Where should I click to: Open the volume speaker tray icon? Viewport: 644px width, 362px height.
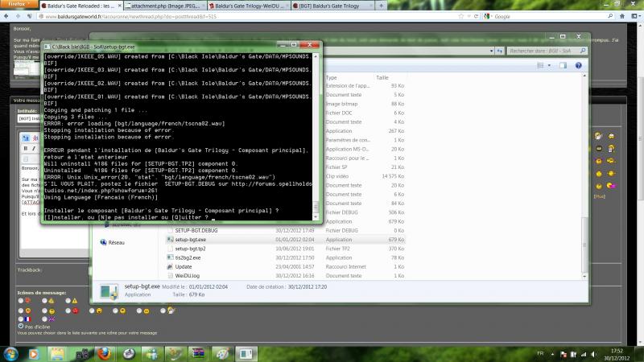[593, 354]
